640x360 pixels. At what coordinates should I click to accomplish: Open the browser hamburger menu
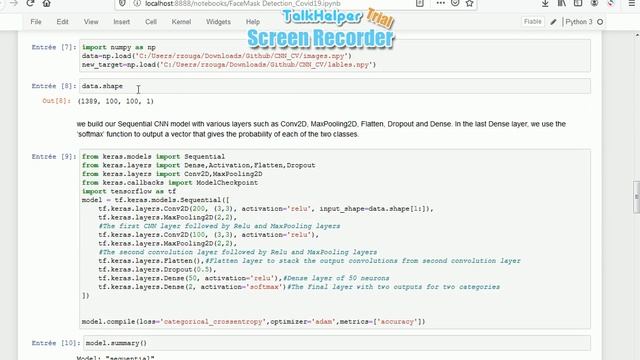tap(631, 3)
